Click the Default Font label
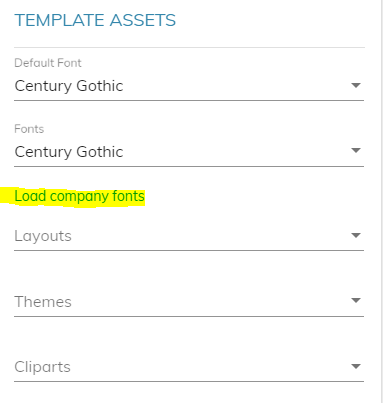Screen dimensions: 383x403 click(x=48, y=63)
